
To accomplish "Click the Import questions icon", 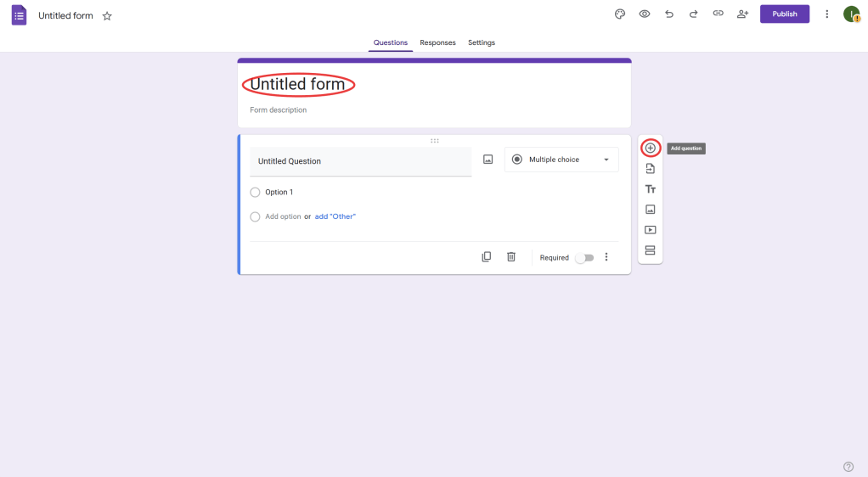I will [651, 169].
